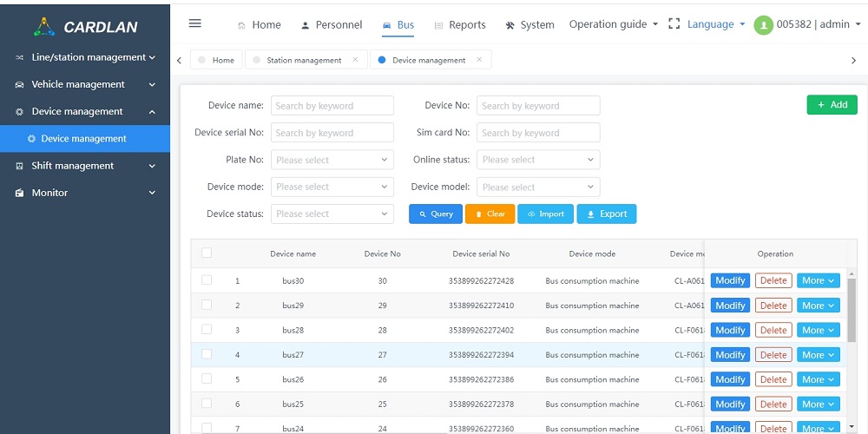
Task: Click the green Add button
Action: pos(831,105)
